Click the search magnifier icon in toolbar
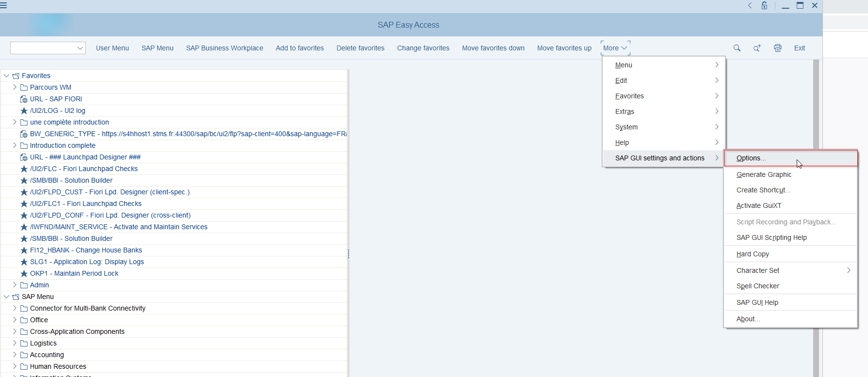 [737, 48]
